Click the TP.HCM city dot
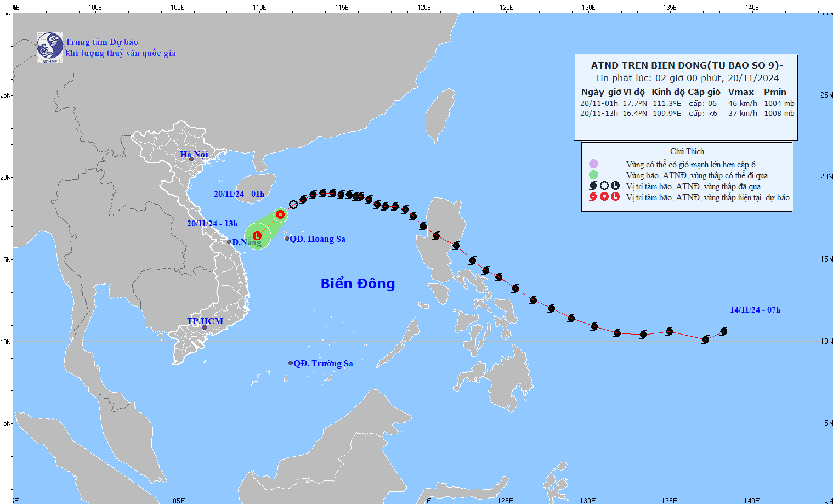Image resolution: width=833 pixels, height=504 pixels. click(x=205, y=327)
